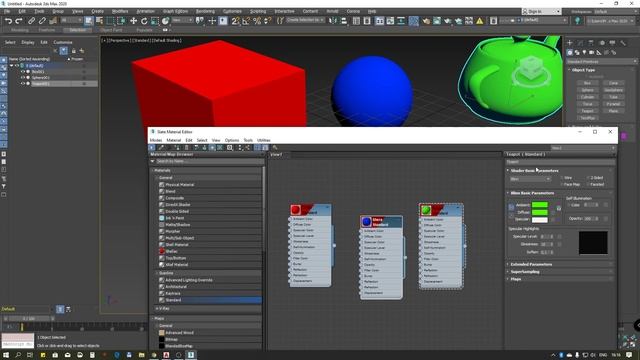Activate the Select and Move tool
This screenshot has width=640, height=360.
[133, 21]
